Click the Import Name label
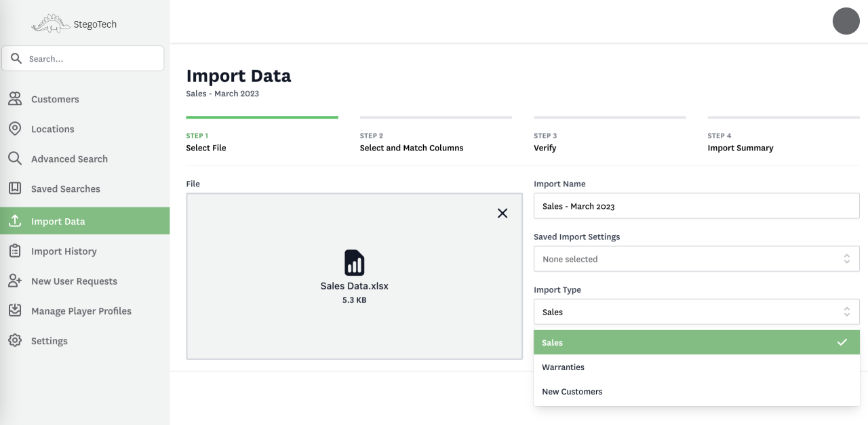This screenshot has width=868, height=425. pyautogui.click(x=559, y=184)
